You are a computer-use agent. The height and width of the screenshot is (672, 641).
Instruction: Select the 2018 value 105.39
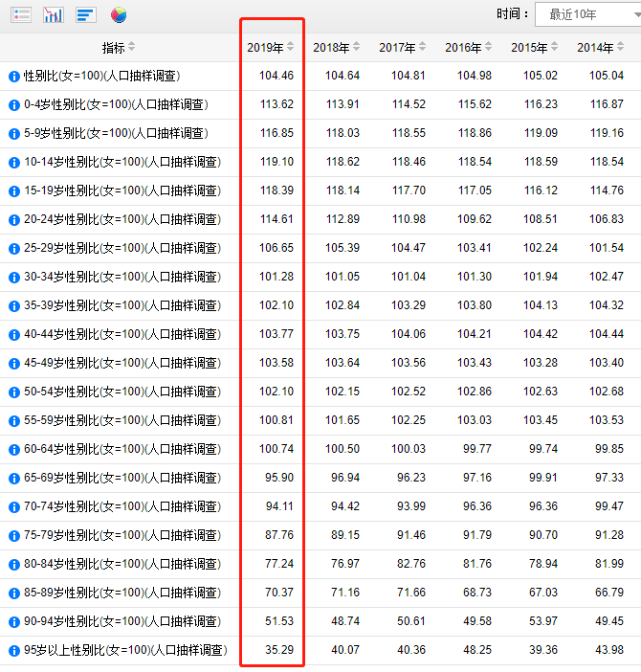pos(343,248)
